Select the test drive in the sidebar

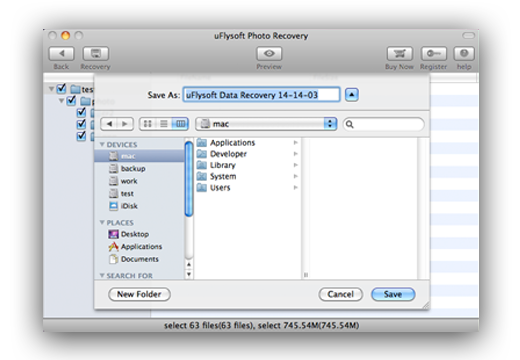tap(139, 194)
